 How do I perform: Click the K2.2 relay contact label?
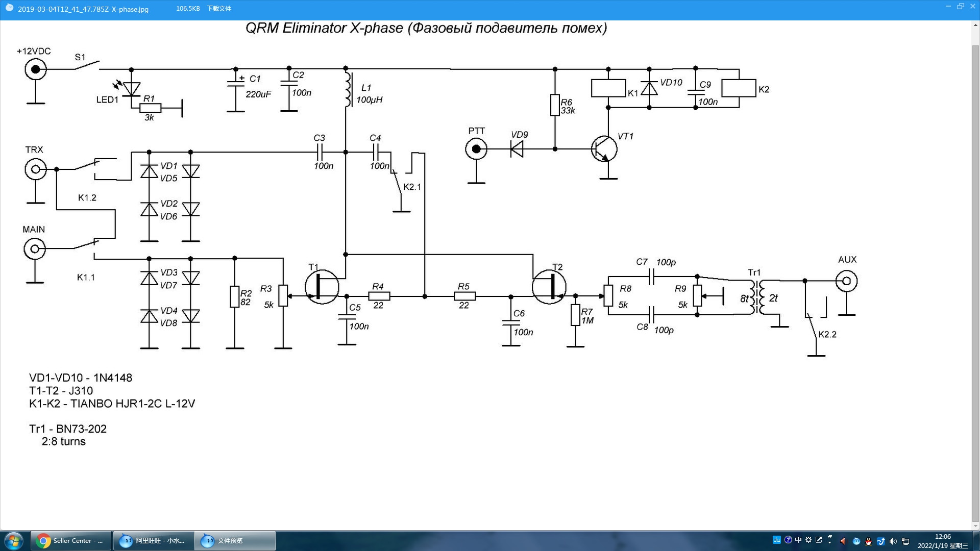[x=827, y=335]
